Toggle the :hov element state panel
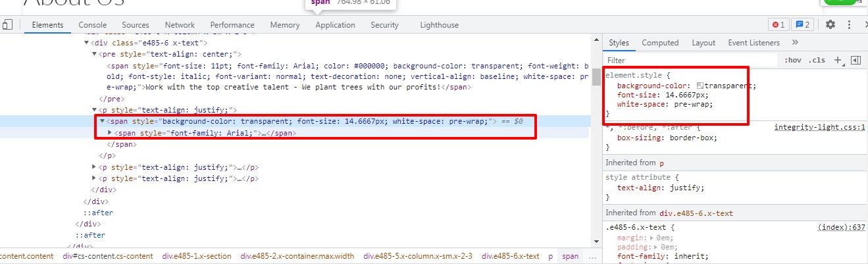This screenshot has width=868, height=264. (x=792, y=60)
